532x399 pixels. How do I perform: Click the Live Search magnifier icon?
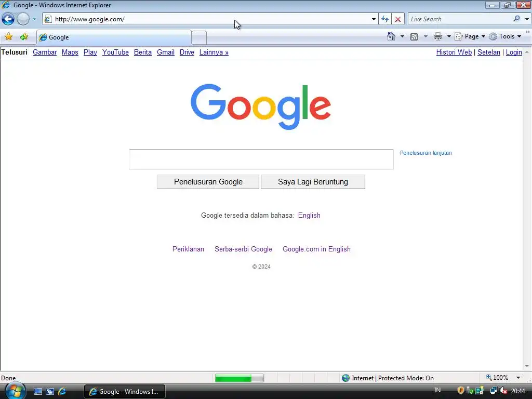[517, 19]
